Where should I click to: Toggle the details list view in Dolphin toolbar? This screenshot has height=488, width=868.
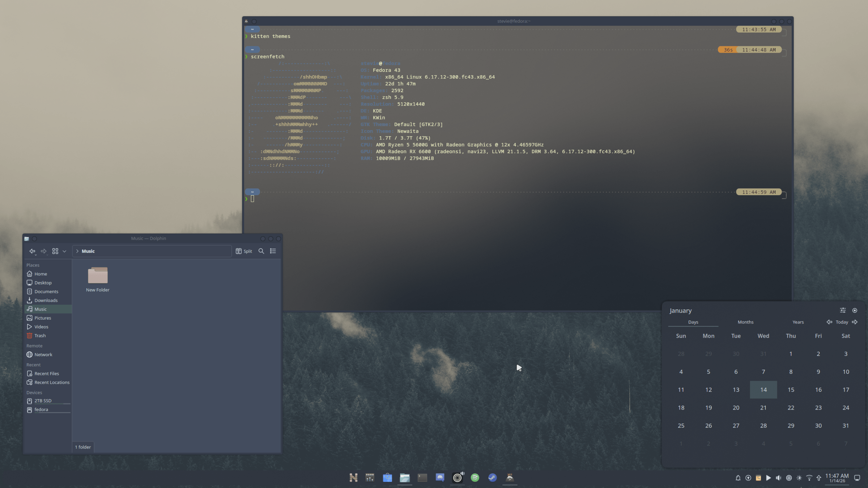point(273,251)
